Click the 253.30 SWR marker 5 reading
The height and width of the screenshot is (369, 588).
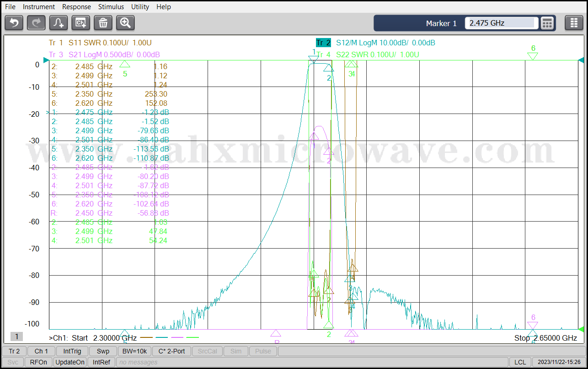pyautogui.click(x=156, y=94)
